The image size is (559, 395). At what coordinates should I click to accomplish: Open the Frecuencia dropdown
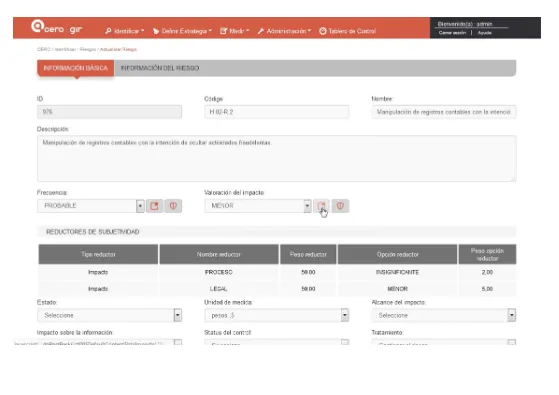[x=91, y=206]
